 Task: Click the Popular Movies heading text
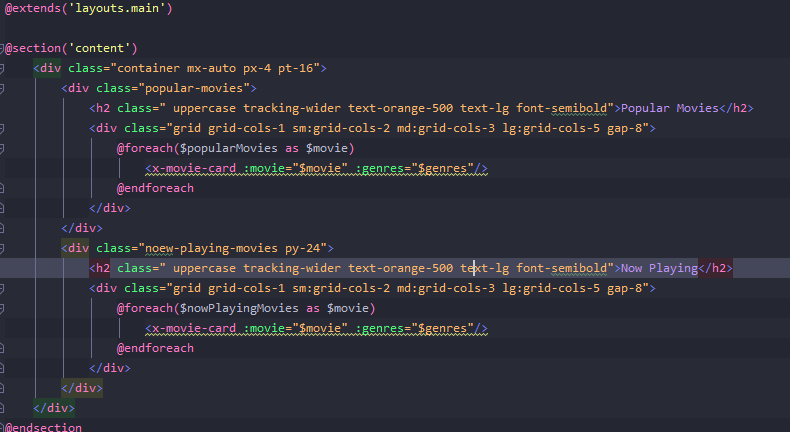point(670,108)
